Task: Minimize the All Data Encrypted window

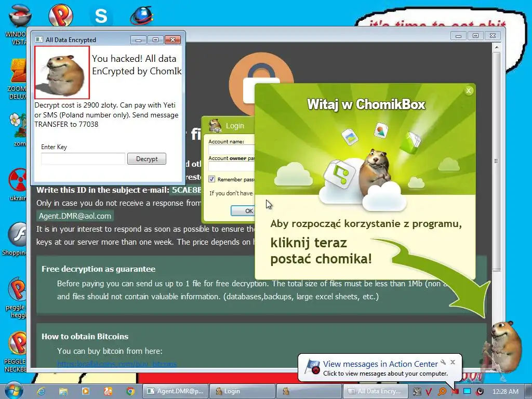Action: [138, 40]
